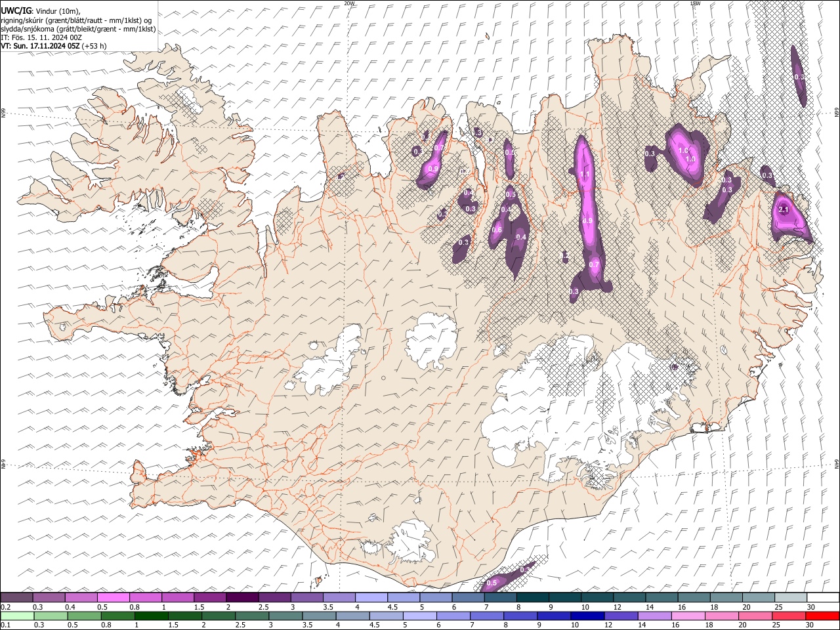Click darkest green swatch between 1 and 1.5
This screenshot has height=630, width=840.
pyautogui.click(x=151, y=616)
